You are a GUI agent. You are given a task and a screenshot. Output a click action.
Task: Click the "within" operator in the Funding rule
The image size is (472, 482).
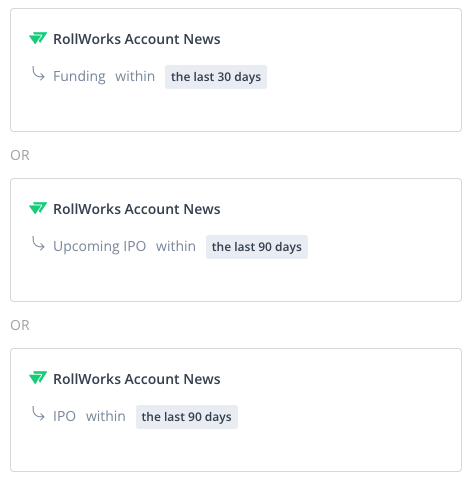pos(135,77)
